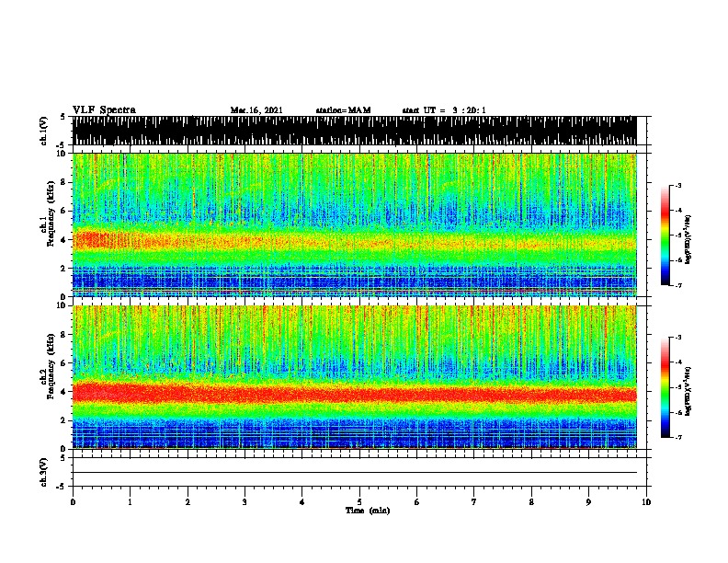The height and width of the screenshot is (563, 728).
Task: Click the "5" tick on ch.1(V) axis
Action: click(x=63, y=117)
